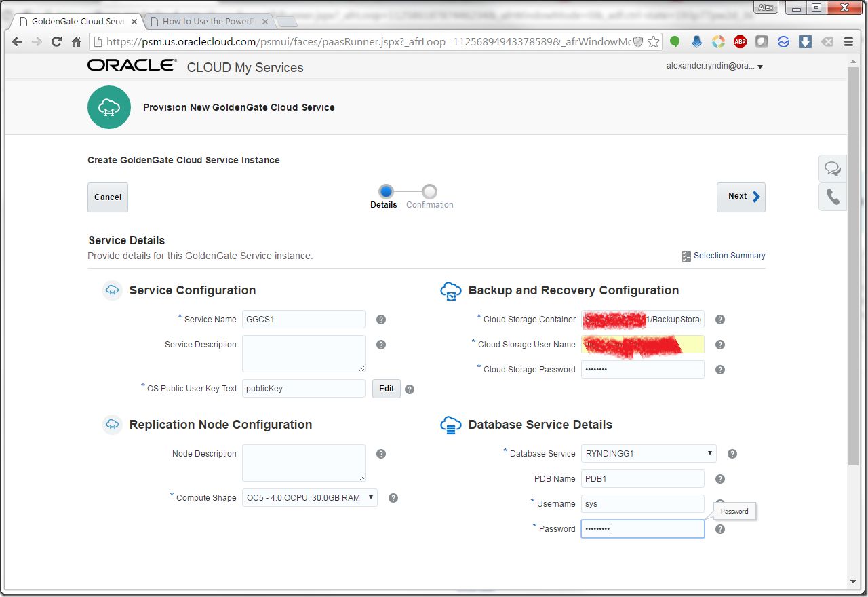Focus the PDB Name field
The width and height of the screenshot is (868, 597).
pyautogui.click(x=643, y=479)
